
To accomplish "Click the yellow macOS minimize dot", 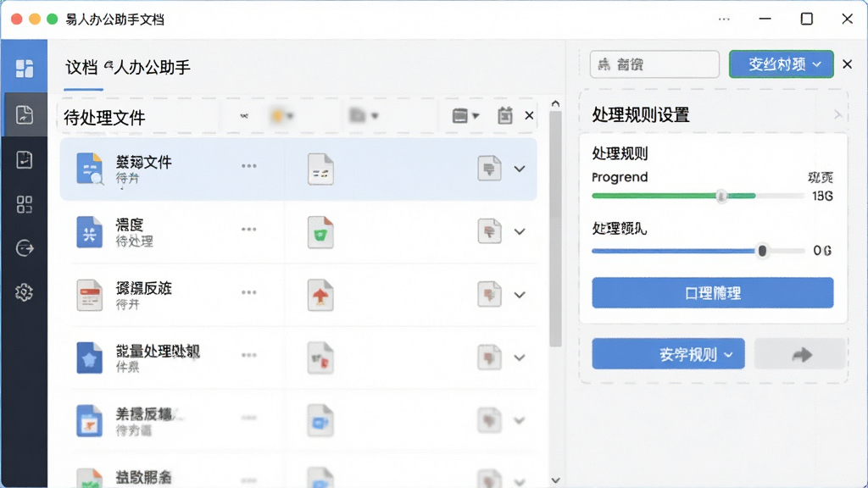I will 34,19.
